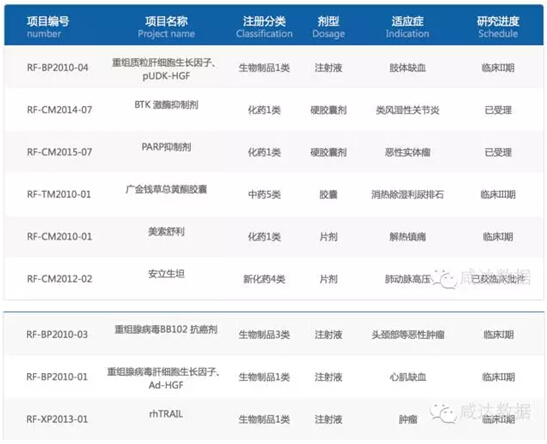This screenshot has height=444, width=547.
Task: Click the WeChat watermark icon beside 肺动脉高压
Action: (444, 279)
